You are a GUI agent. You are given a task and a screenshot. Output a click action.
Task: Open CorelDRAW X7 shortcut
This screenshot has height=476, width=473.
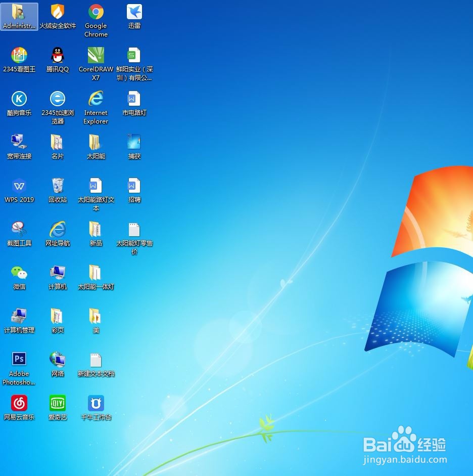tap(96, 64)
